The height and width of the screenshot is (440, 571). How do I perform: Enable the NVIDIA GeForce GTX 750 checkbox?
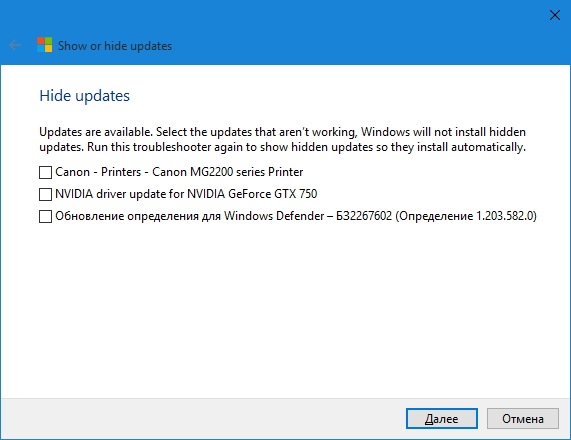45,194
